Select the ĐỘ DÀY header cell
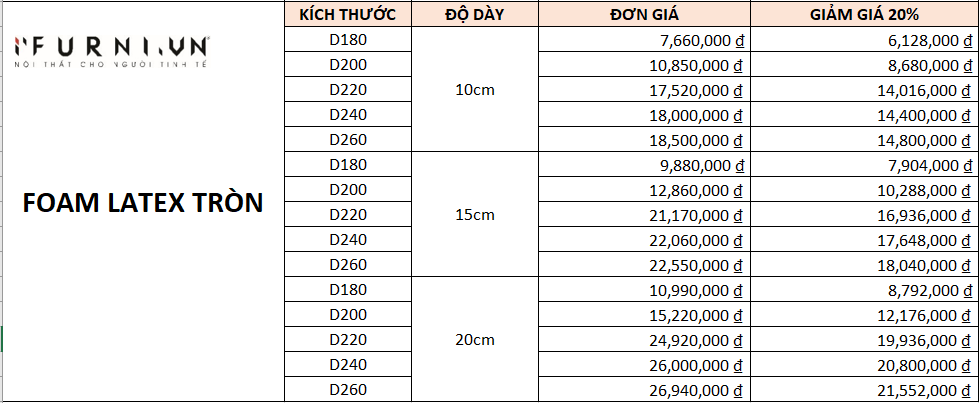 pyautogui.click(x=475, y=14)
